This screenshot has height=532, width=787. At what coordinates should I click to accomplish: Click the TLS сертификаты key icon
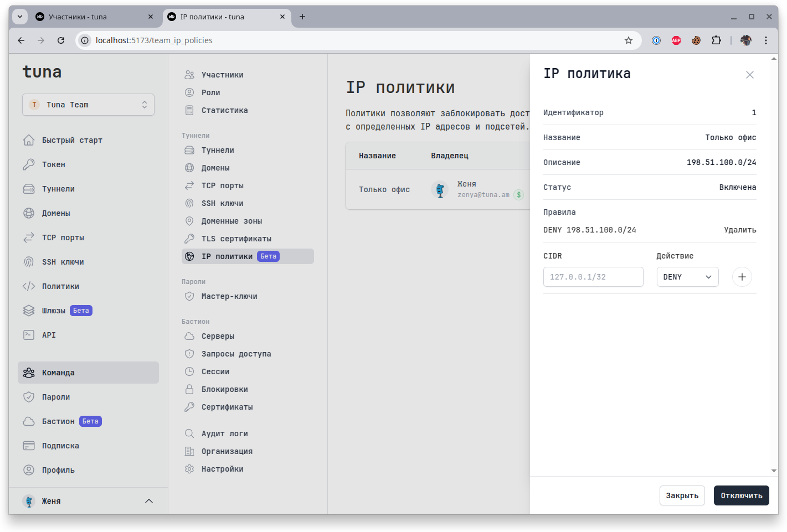point(190,238)
